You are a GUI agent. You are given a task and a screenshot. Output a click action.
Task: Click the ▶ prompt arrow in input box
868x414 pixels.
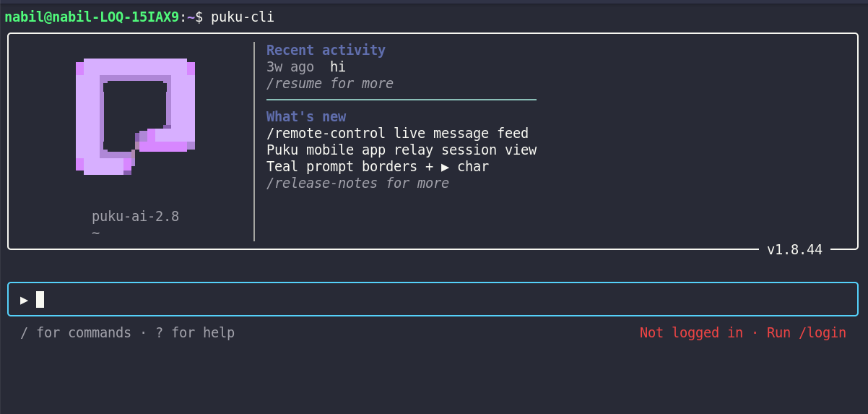25,299
